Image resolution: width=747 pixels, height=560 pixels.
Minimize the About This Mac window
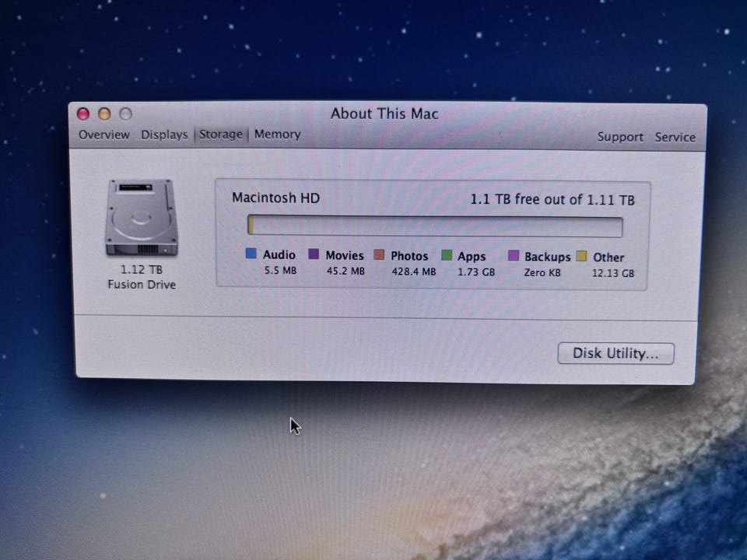point(104,114)
